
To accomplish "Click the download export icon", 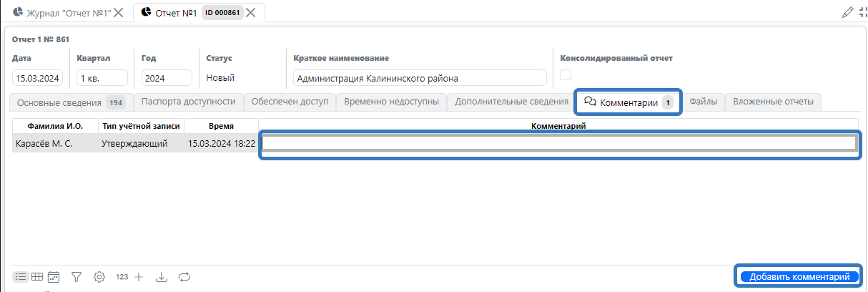I will tap(162, 276).
